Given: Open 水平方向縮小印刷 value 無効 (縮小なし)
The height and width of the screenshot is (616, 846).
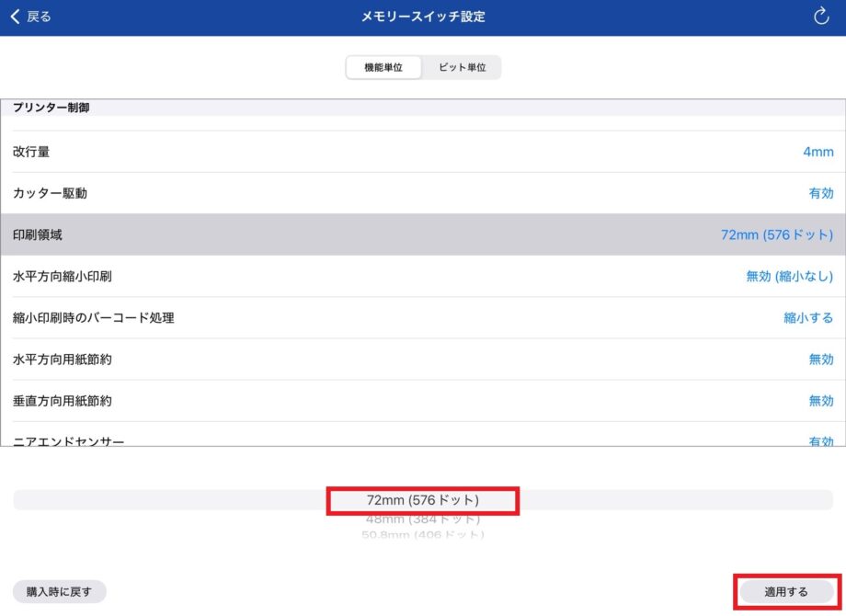Looking at the screenshot, I should [x=789, y=276].
